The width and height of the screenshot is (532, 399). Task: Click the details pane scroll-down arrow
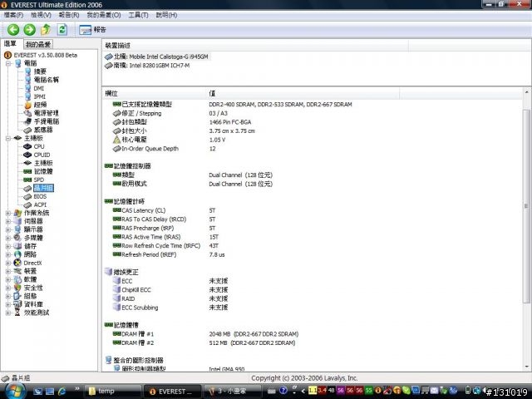pyautogui.click(x=526, y=366)
